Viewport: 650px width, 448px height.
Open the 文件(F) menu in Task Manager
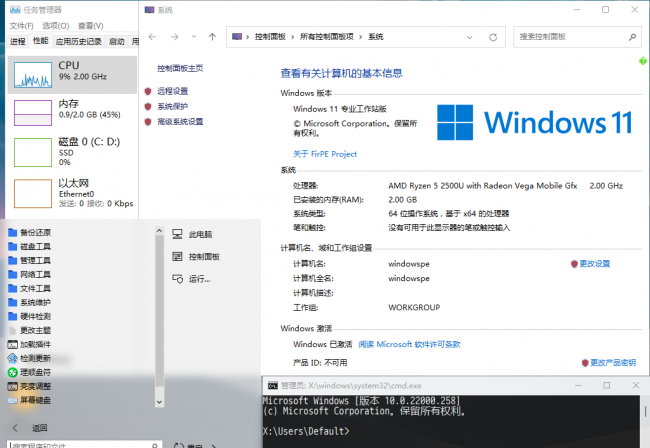(21, 26)
